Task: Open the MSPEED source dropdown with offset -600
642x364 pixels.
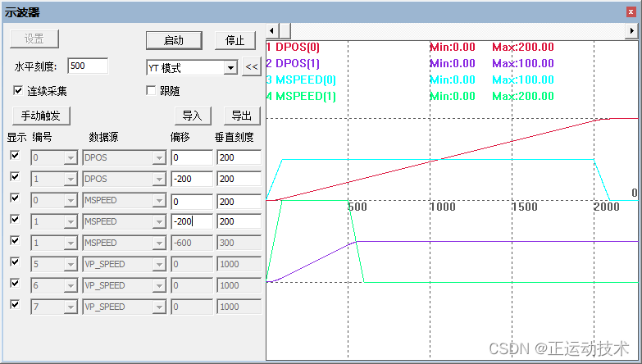Action: pyautogui.click(x=158, y=243)
